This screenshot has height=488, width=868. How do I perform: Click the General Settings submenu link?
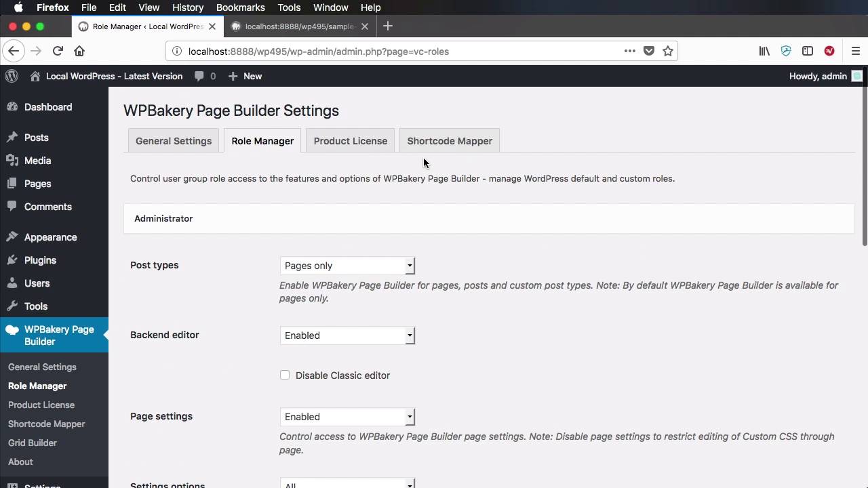42,367
